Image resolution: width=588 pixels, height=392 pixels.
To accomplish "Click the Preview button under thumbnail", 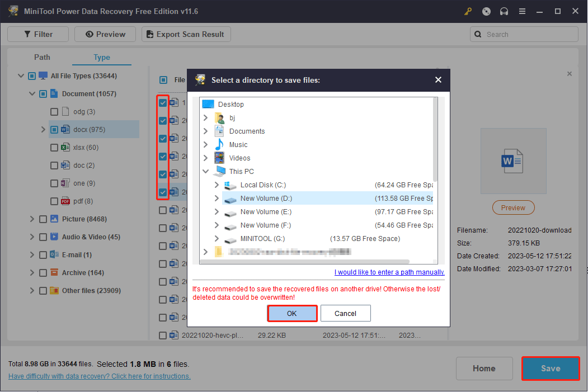I will (513, 207).
